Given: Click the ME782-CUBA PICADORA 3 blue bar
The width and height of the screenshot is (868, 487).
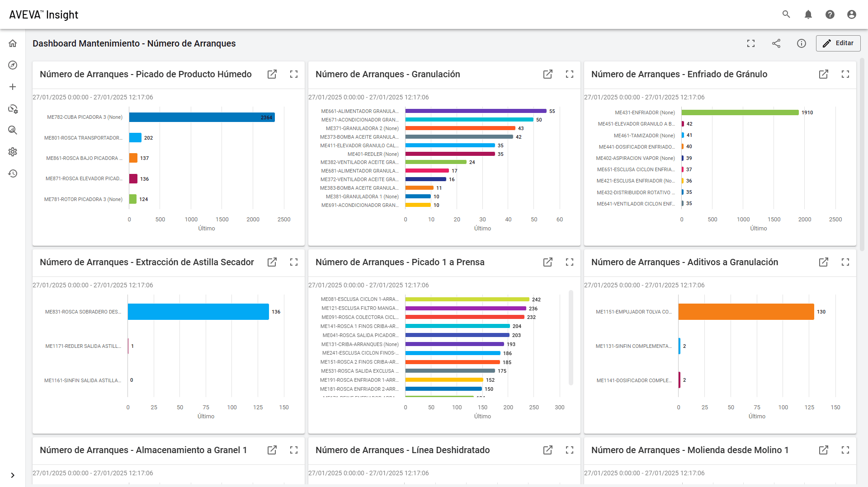Looking at the screenshot, I should (x=202, y=117).
